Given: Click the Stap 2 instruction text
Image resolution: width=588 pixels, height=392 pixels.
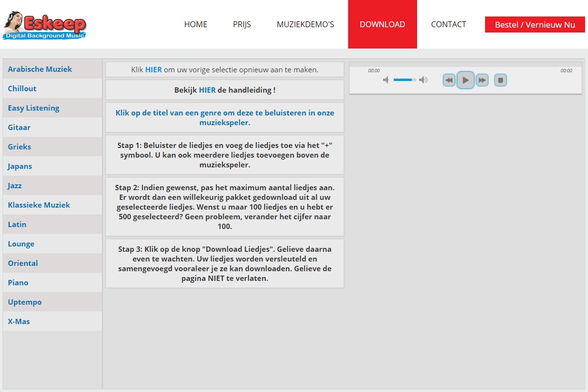Looking at the screenshot, I should pyautogui.click(x=225, y=207).
